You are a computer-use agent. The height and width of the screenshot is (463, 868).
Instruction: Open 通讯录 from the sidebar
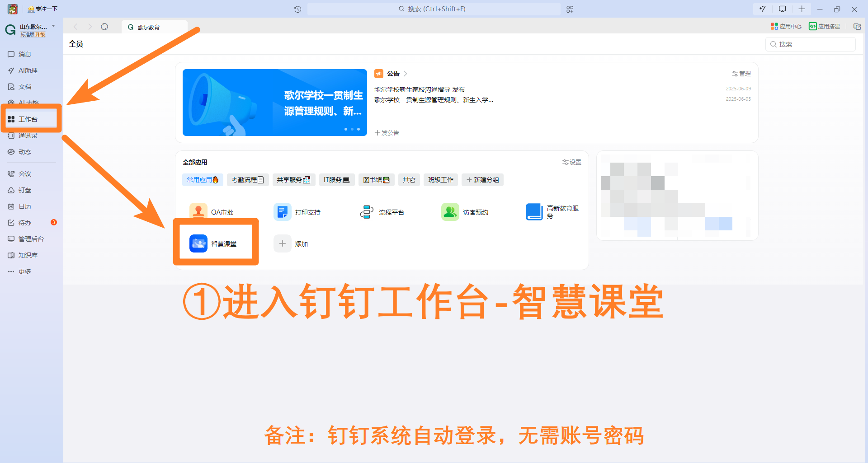coord(28,136)
